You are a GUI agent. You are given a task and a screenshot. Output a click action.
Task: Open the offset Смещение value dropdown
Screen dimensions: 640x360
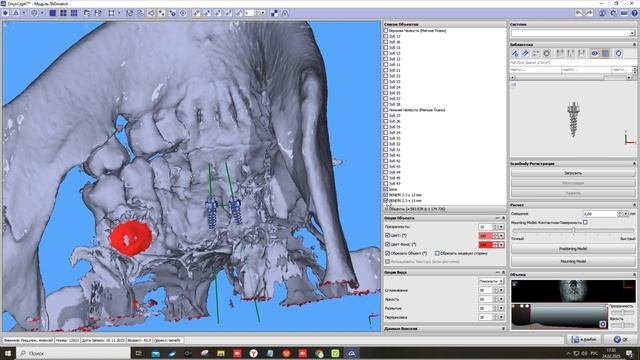tap(626, 213)
